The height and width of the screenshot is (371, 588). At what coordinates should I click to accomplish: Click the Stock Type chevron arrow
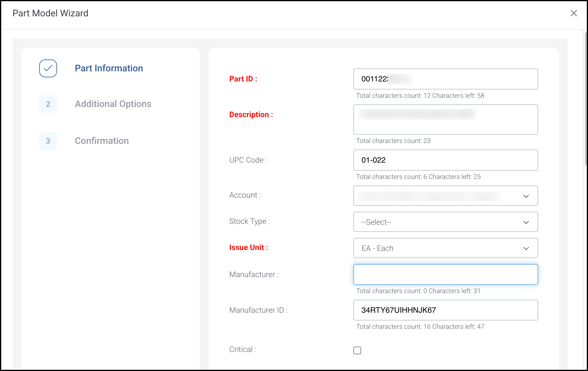pyautogui.click(x=526, y=222)
